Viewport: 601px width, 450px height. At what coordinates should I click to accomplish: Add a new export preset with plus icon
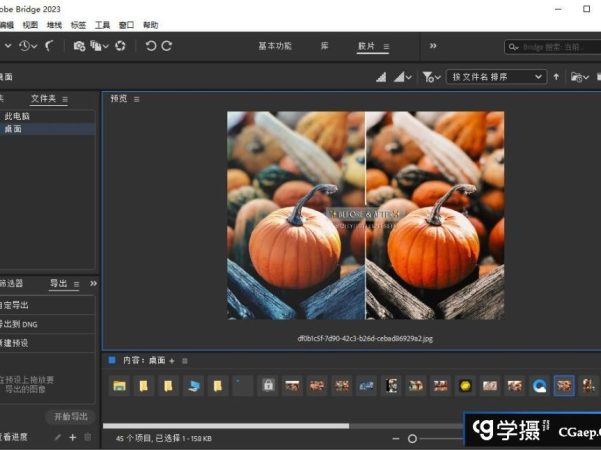point(72,437)
